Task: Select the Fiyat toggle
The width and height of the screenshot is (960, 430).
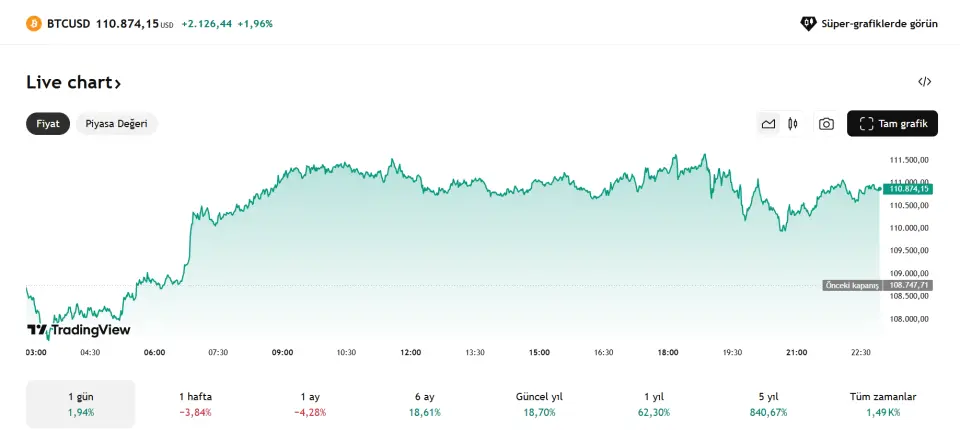Action: 48,124
